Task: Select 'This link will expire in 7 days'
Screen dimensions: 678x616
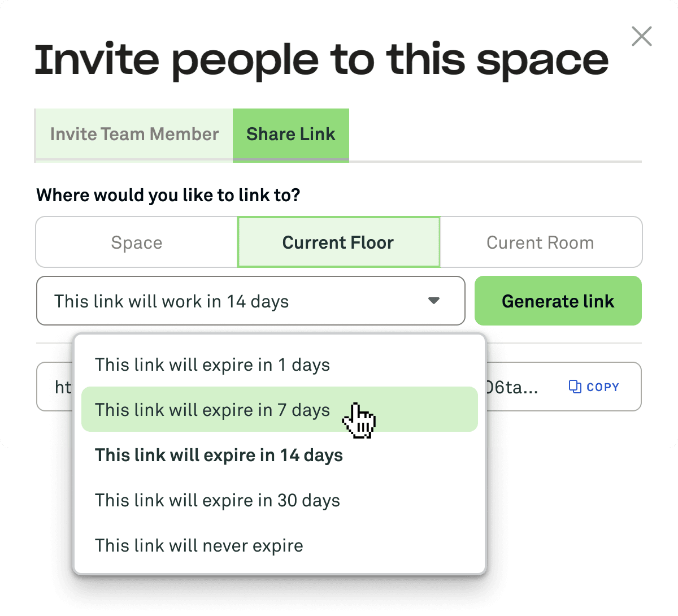Action: (212, 410)
